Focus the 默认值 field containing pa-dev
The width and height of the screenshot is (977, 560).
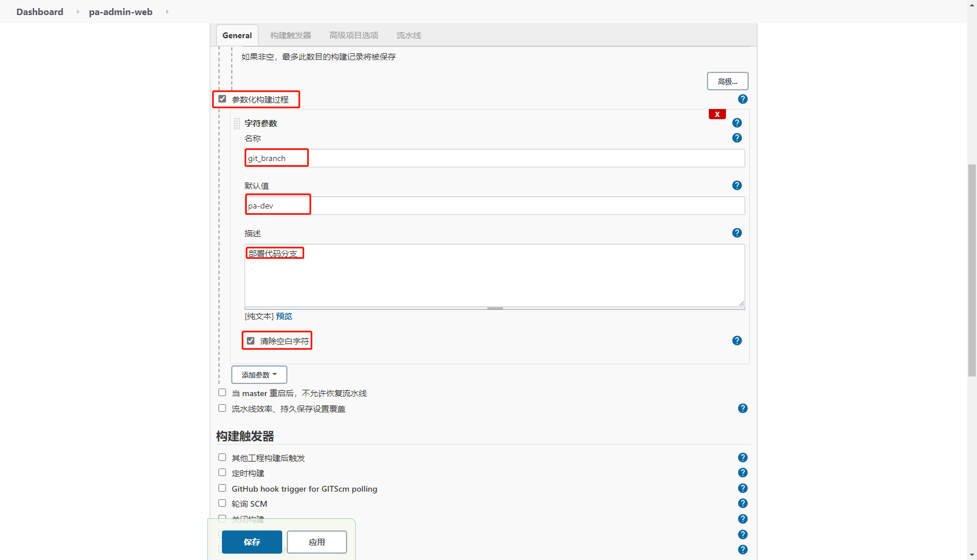pos(495,206)
